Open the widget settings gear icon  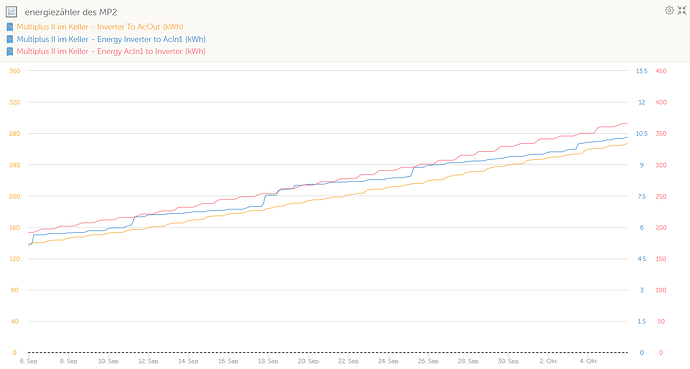pos(669,11)
